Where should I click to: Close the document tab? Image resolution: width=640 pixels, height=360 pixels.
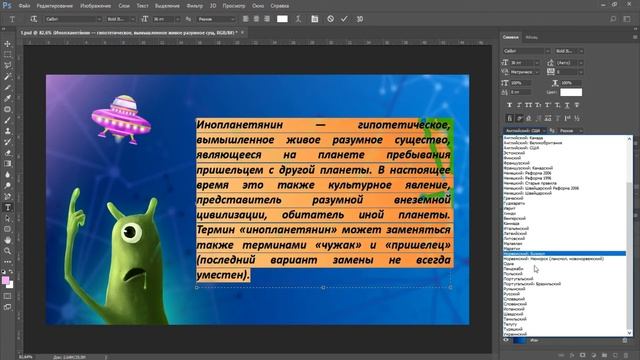[x=242, y=32]
